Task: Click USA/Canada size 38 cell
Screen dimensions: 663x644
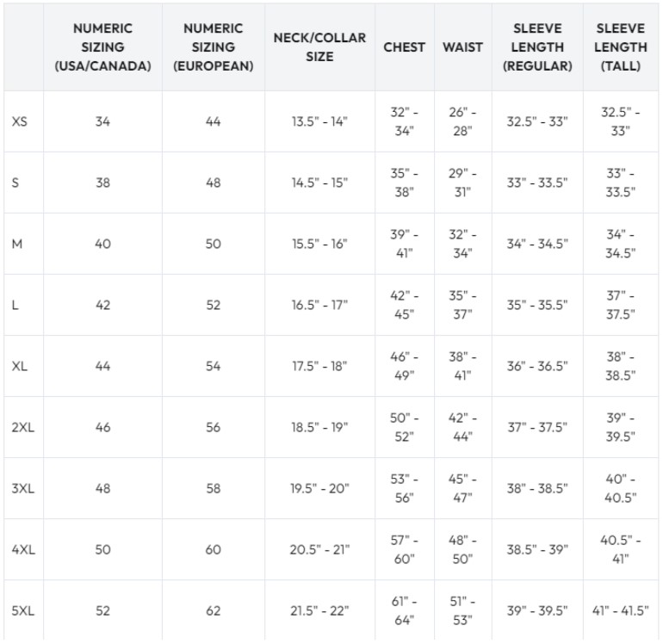Action: click(x=102, y=183)
